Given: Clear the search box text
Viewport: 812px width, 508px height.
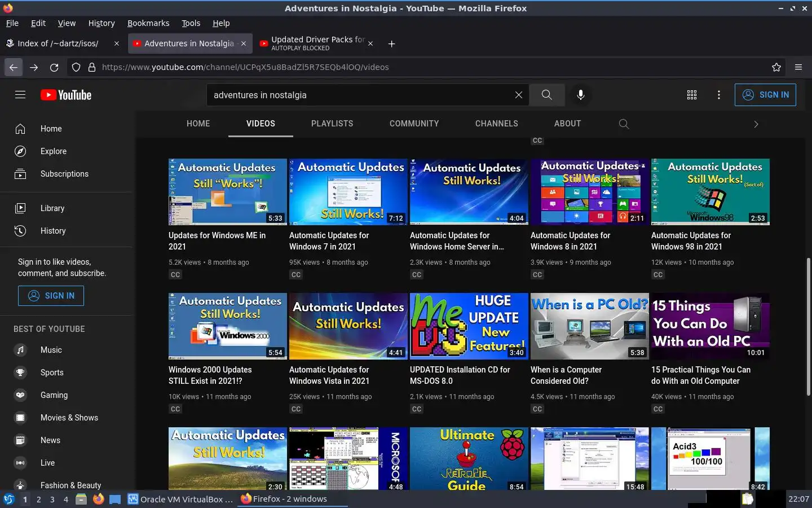Looking at the screenshot, I should click(519, 95).
